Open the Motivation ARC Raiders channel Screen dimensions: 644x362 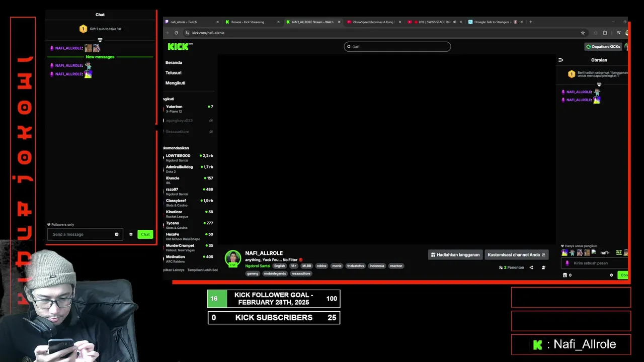(x=189, y=259)
